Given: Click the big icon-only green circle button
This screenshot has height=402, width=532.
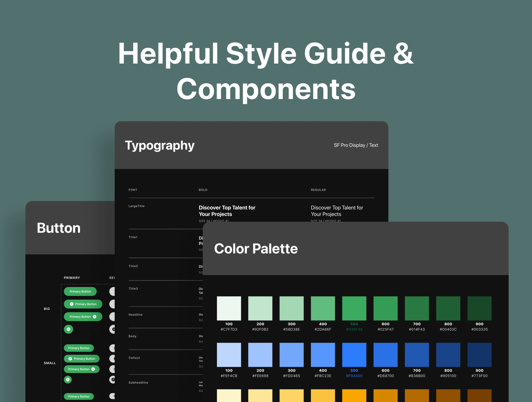Looking at the screenshot, I should point(69,329).
